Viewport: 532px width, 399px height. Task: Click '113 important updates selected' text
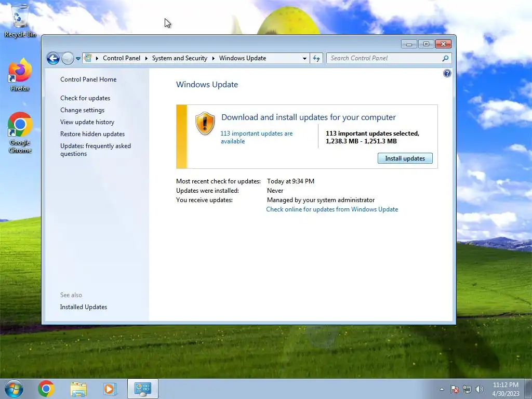(x=371, y=134)
